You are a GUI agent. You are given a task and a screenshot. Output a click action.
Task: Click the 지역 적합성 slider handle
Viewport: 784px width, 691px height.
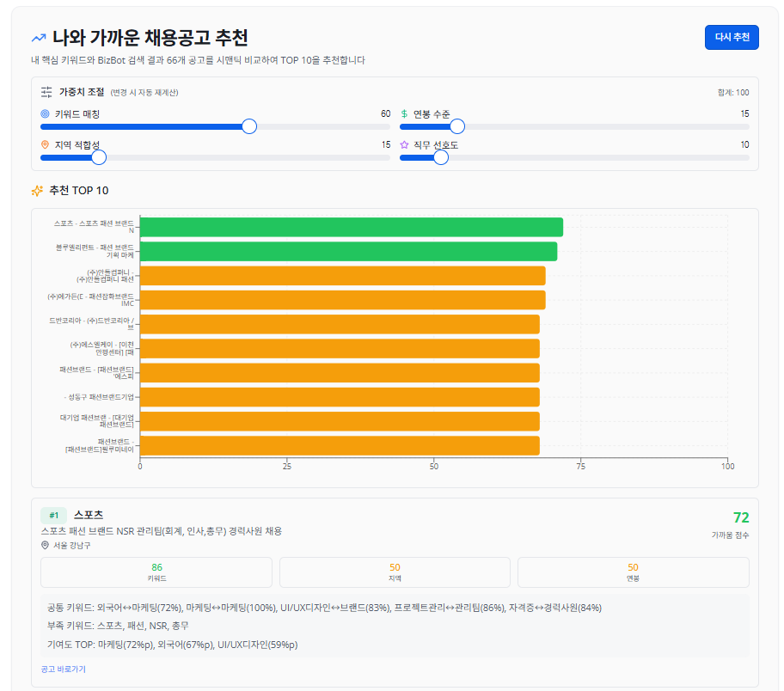99,157
